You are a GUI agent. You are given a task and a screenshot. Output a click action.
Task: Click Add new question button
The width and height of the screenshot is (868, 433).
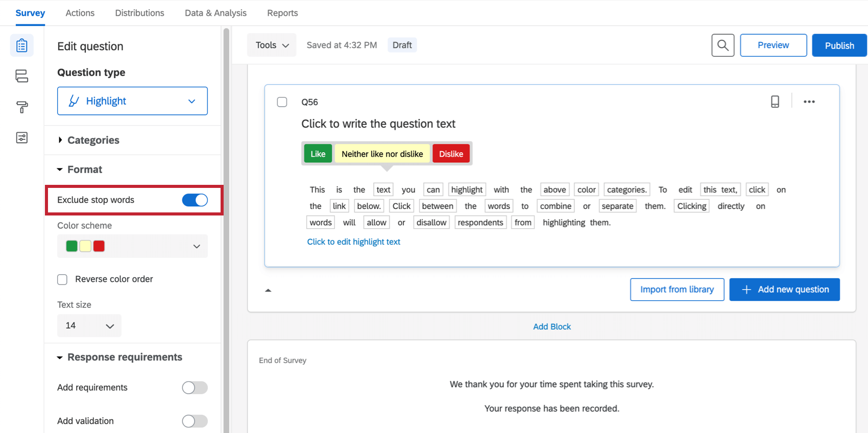[784, 290]
